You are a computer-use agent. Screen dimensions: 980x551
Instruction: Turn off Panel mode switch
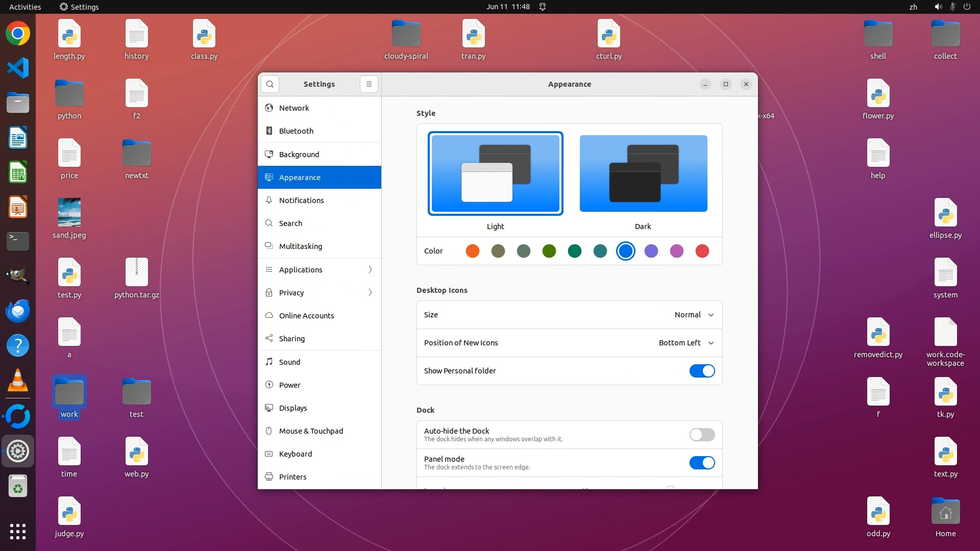click(702, 463)
